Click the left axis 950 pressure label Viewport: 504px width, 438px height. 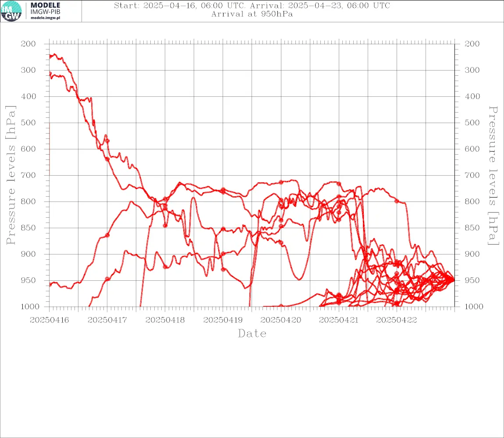point(28,280)
